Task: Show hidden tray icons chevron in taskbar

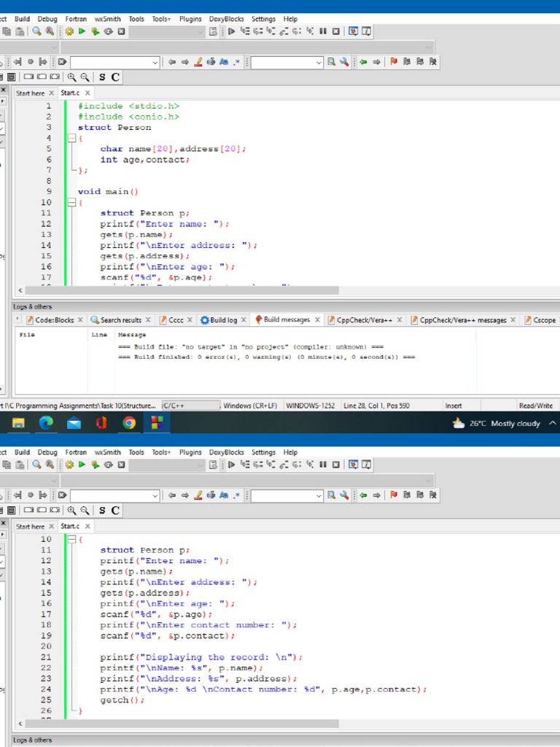Action: 553,423
